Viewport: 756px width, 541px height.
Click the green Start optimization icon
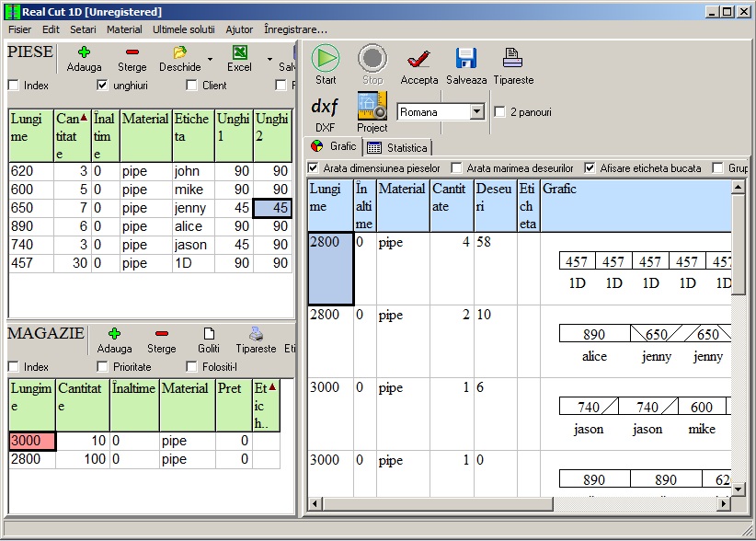click(325, 59)
